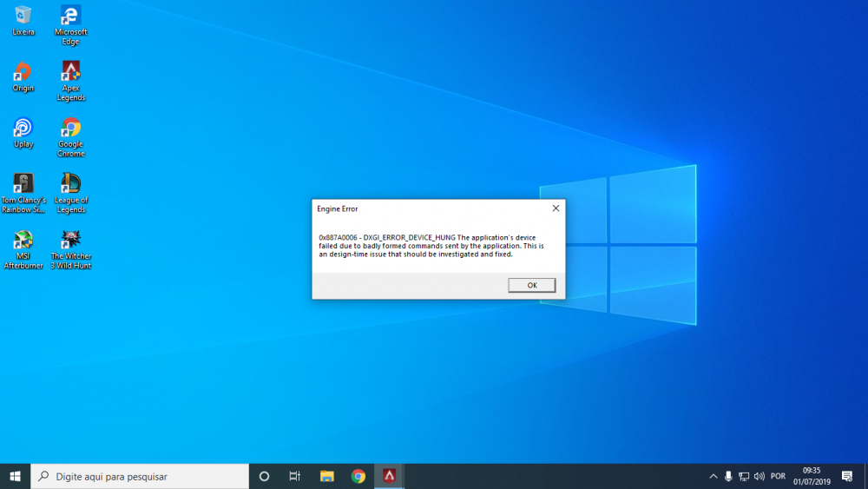Show hidden system tray icons
The image size is (868, 489).
(x=713, y=476)
